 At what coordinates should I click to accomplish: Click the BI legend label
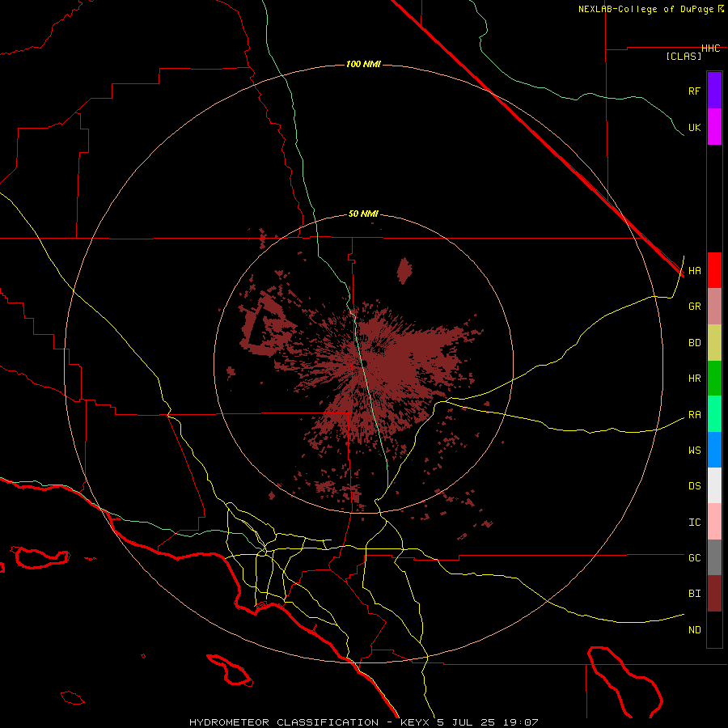click(694, 594)
